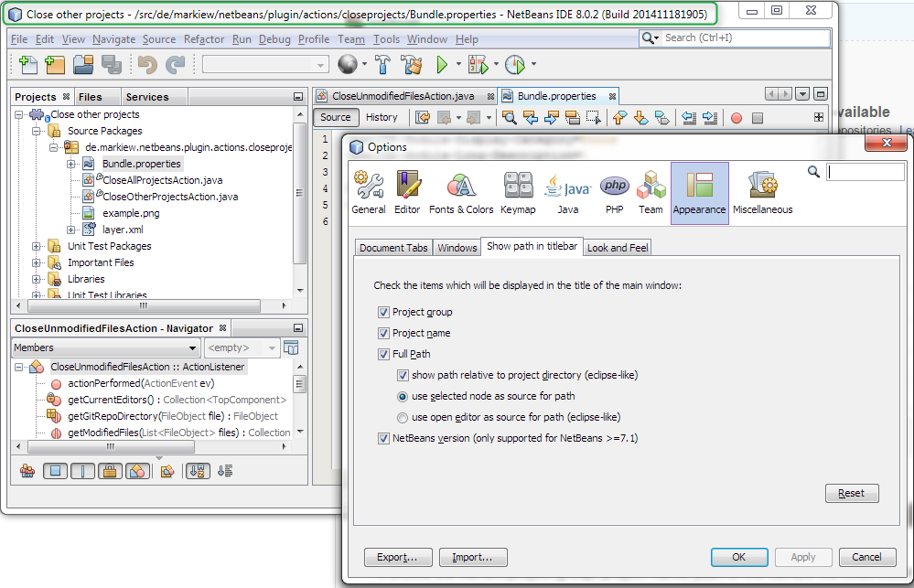Switch to the Look and Feel tab

tap(618, 248)
